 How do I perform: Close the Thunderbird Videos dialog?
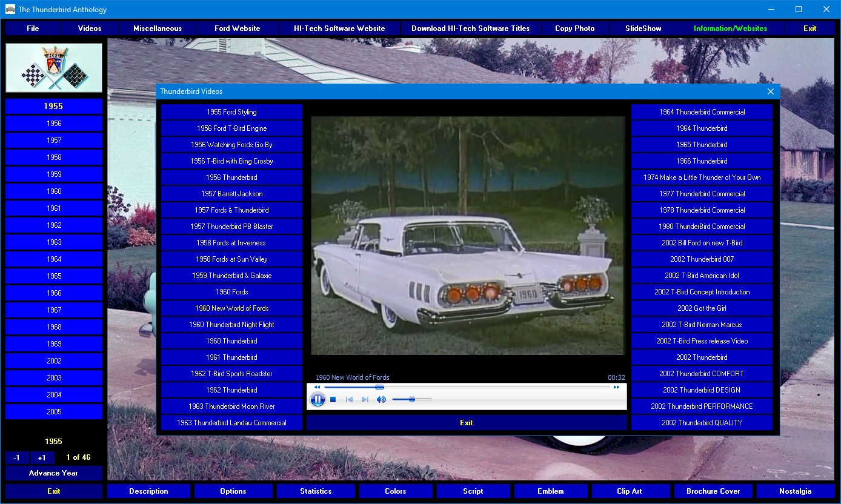770,91
